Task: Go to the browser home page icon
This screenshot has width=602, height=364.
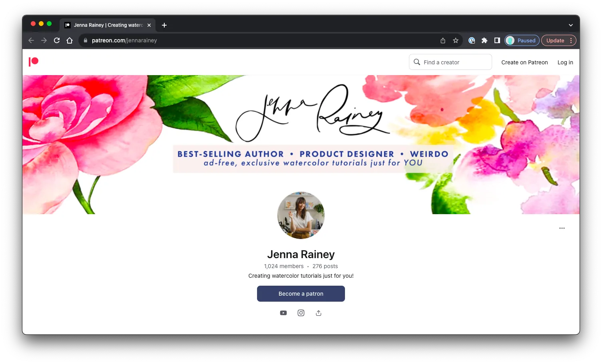Action: click(70, 40)
